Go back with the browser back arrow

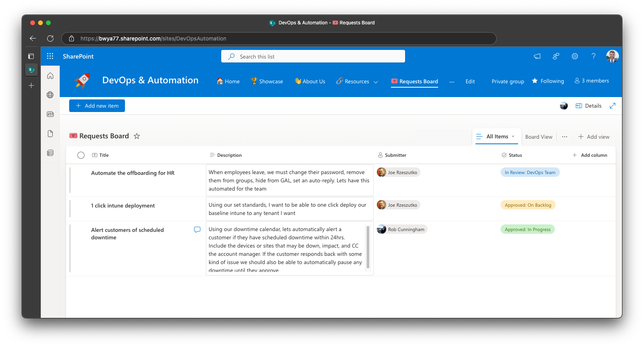click(x=33, y=39)
